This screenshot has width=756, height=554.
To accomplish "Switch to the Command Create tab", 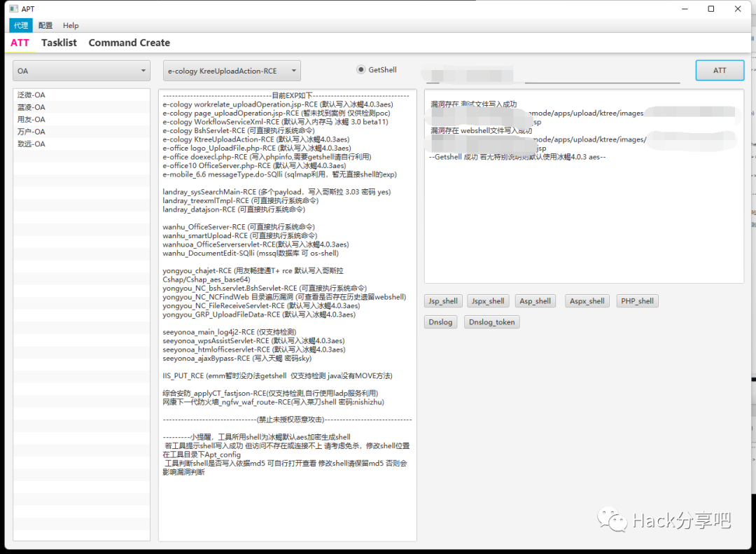I will [129, 43].
